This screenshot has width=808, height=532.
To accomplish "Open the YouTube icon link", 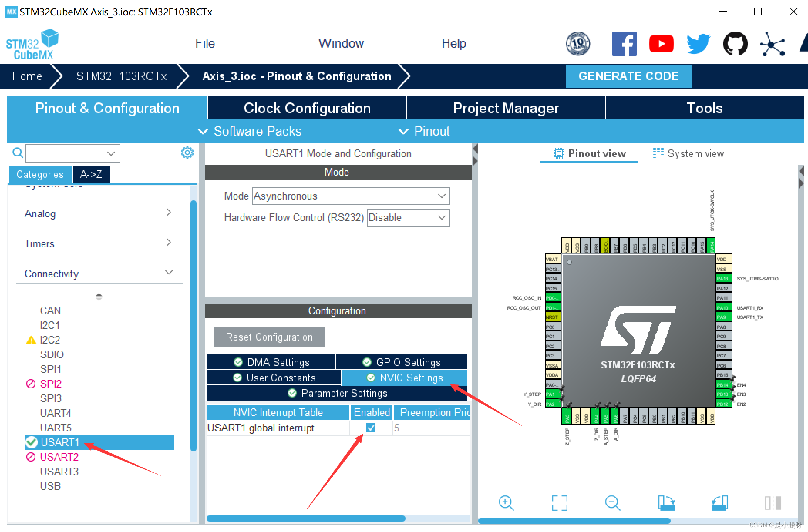I will click(x=661, y=44).
